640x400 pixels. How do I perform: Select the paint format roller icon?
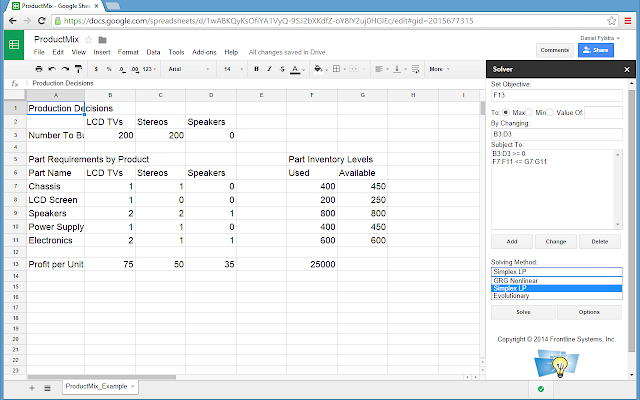78,69
